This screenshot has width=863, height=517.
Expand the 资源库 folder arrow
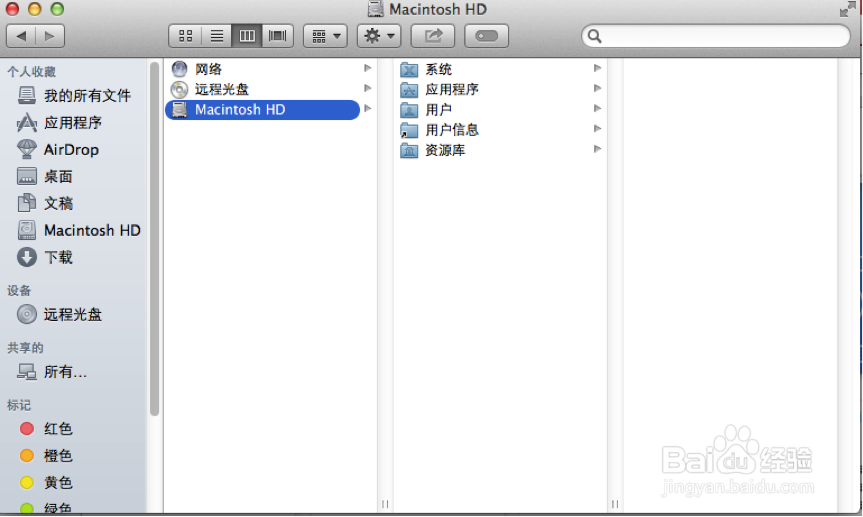pos(597,149)
